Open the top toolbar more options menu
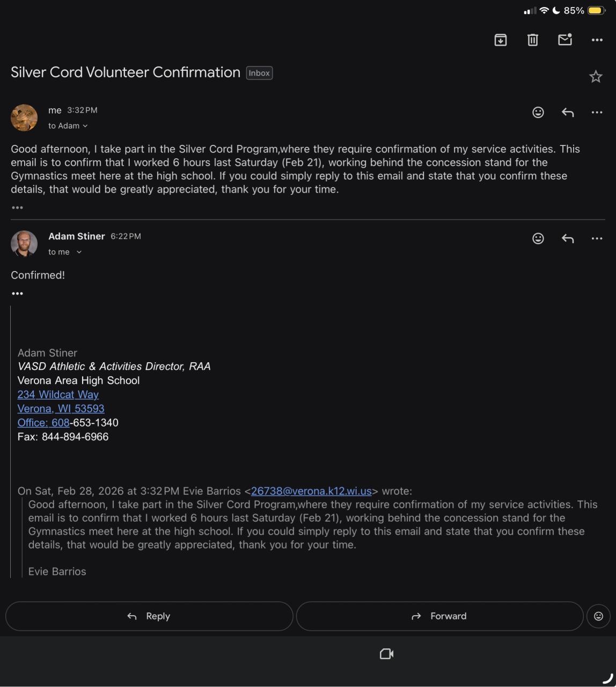Image resolution: width=616 pixels, height=687 pixels. [597, 40]
